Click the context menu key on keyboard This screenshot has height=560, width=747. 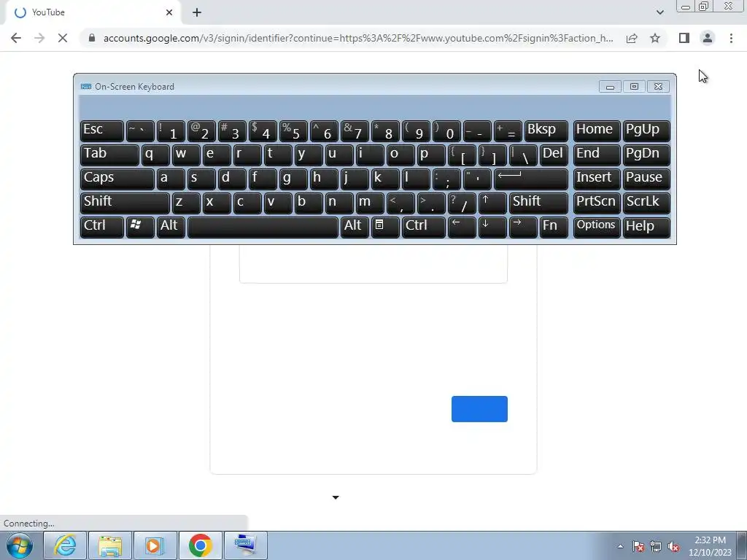click(x=385, y=227)
